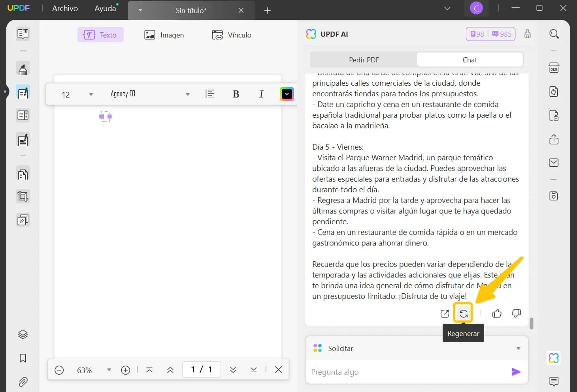
Task: Open the Page tools copy icon
Action: click(x=23, y=174)
